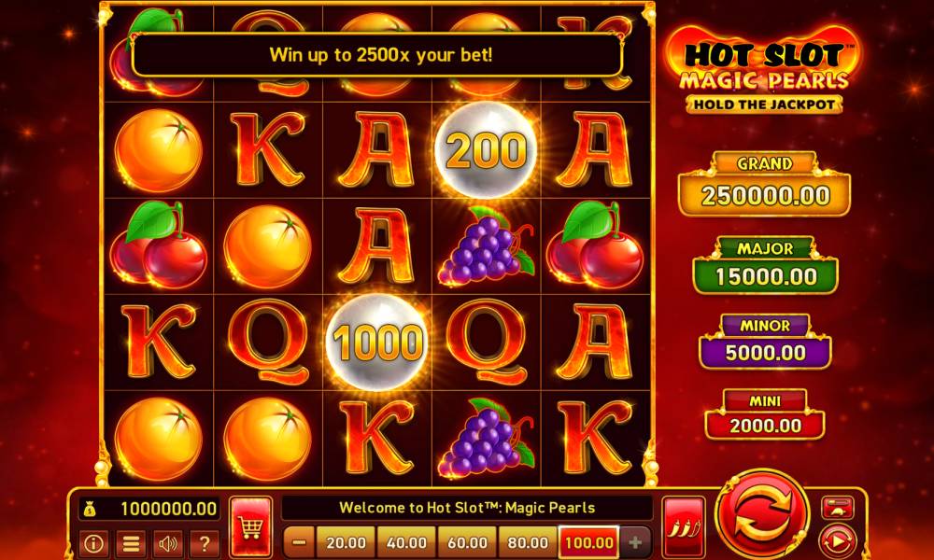
Task: Set the bet to 80.00
Action: pos(527,542)
